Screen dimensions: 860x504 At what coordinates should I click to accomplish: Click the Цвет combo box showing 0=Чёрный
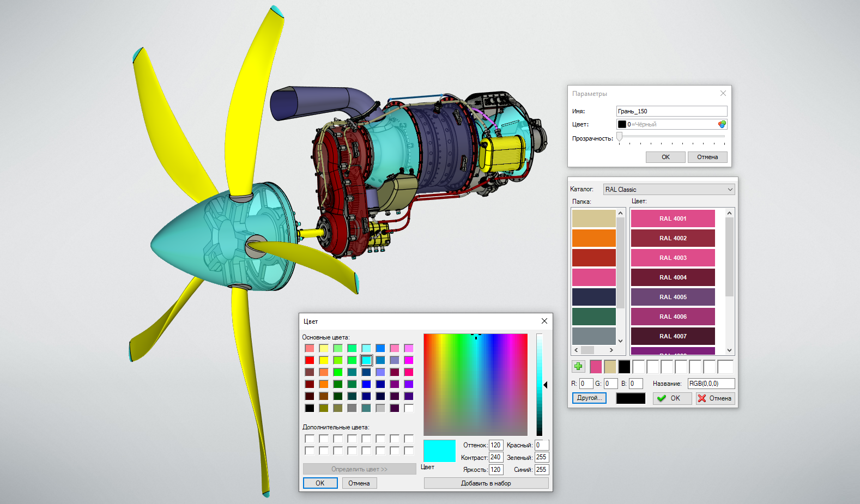coord(671,124)
